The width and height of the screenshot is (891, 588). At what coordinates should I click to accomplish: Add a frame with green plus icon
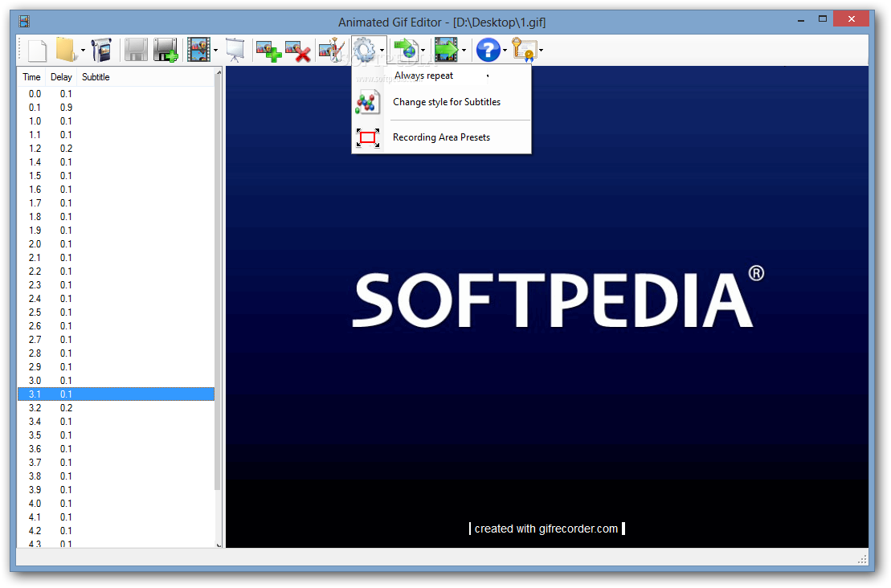pos(269,50)
